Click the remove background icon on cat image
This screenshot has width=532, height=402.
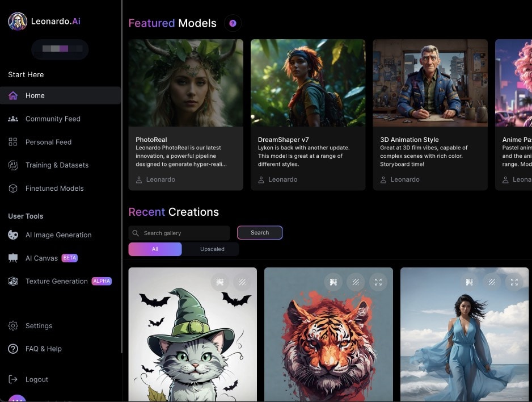(243, 282)
